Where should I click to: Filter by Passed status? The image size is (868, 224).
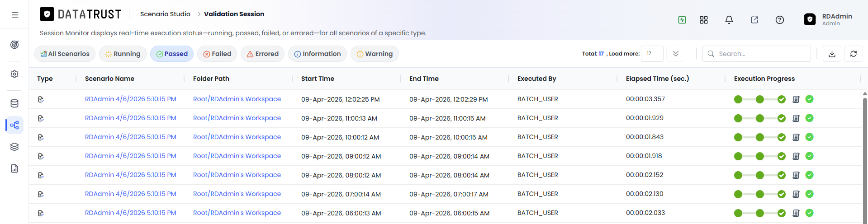(172, 54)
